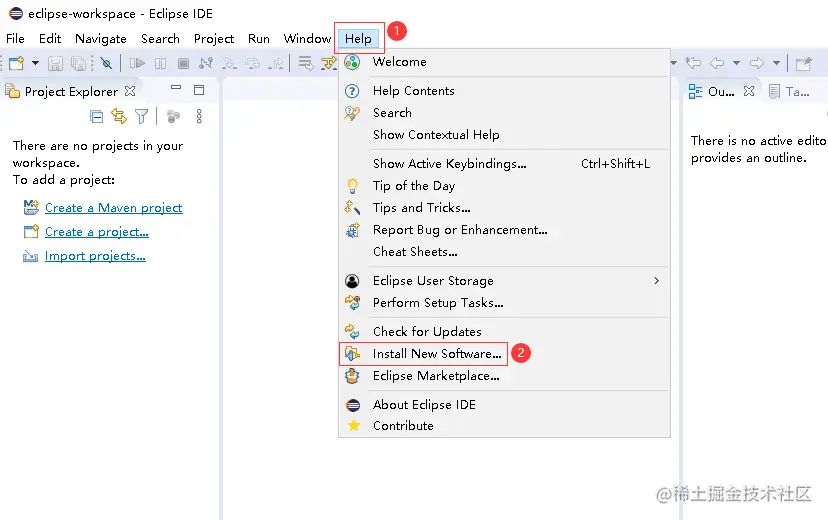The image size is (828, 520).
Task: Close the Project Explorer tab
Action: (x=130, y=91)
